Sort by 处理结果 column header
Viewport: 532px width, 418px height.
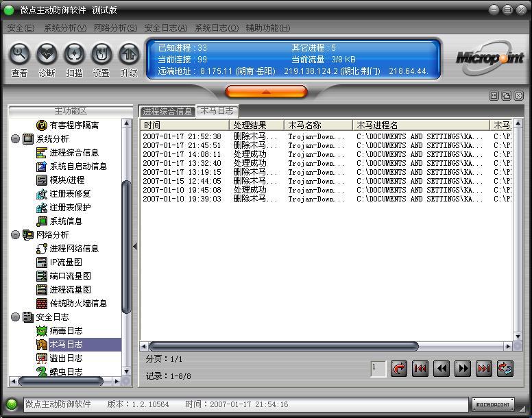[257, 125]
